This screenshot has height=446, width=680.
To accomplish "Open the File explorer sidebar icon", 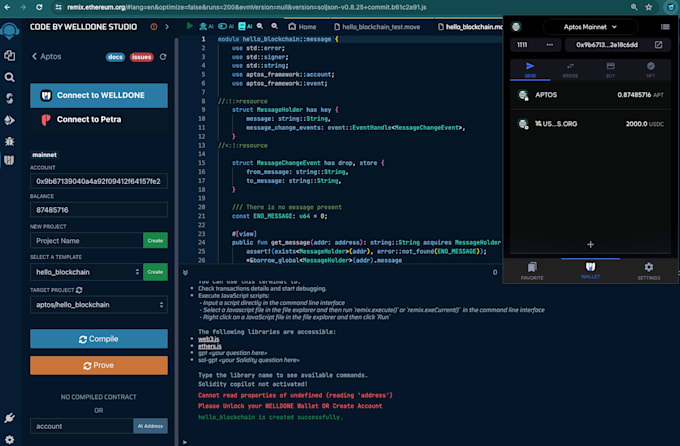I will [x=10, y=55].
